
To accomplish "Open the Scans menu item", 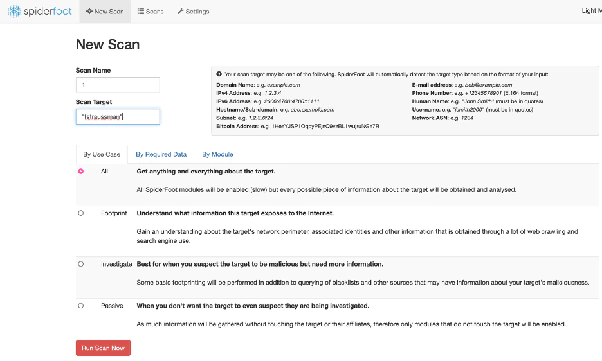I will tap(150, 12).
